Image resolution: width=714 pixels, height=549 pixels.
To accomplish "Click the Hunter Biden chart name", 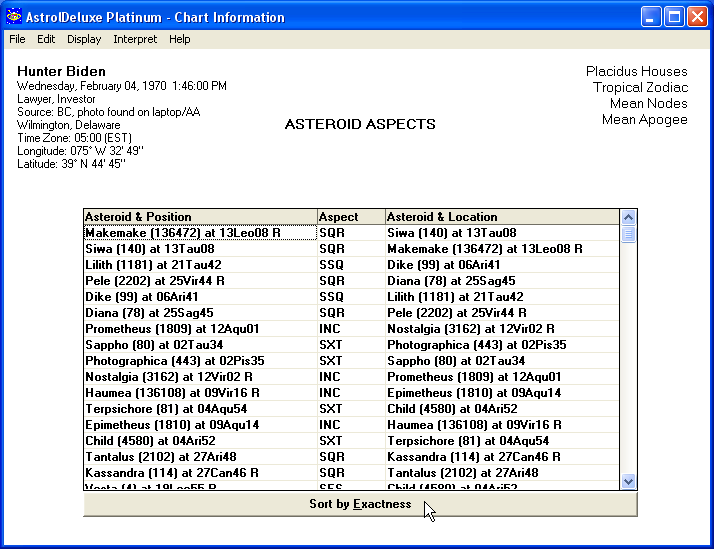I will (x=61, y=71).
